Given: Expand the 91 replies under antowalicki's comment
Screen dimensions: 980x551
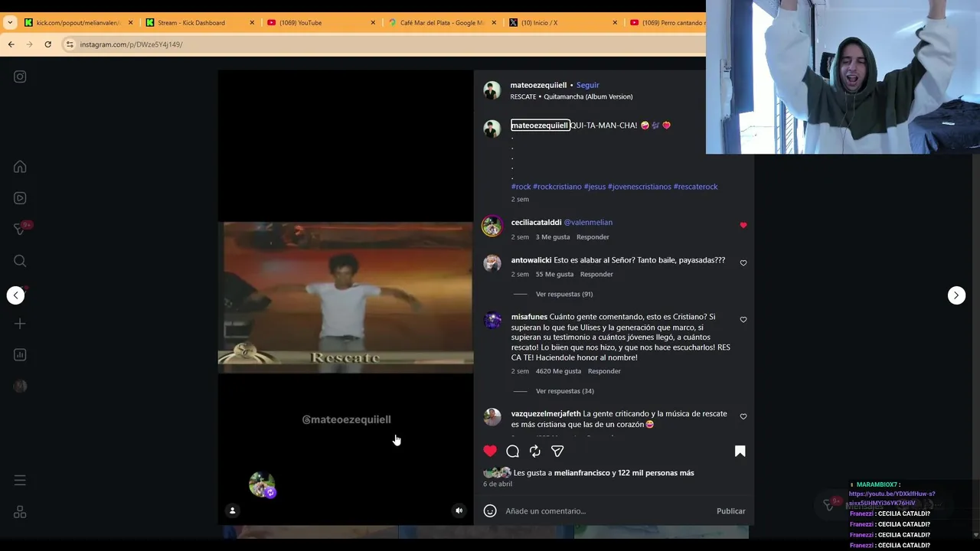Looking at the screenshot, I should [564, 294].
